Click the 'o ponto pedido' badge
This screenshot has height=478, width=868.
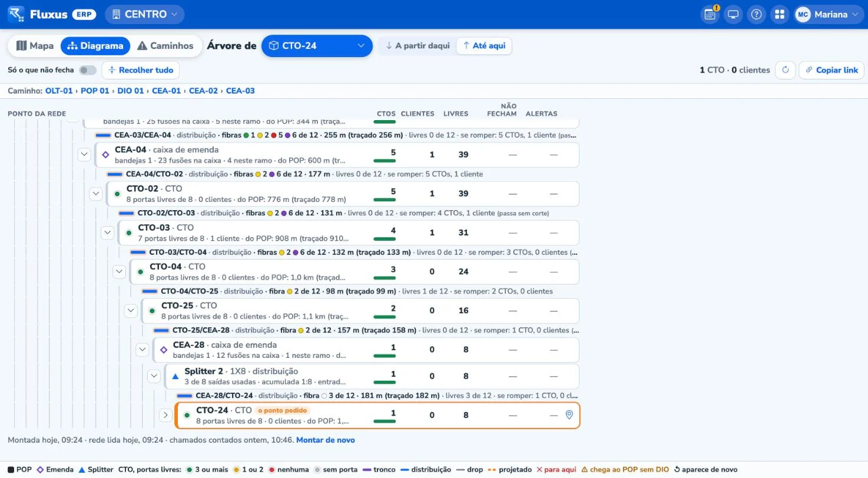pos(283,410)
